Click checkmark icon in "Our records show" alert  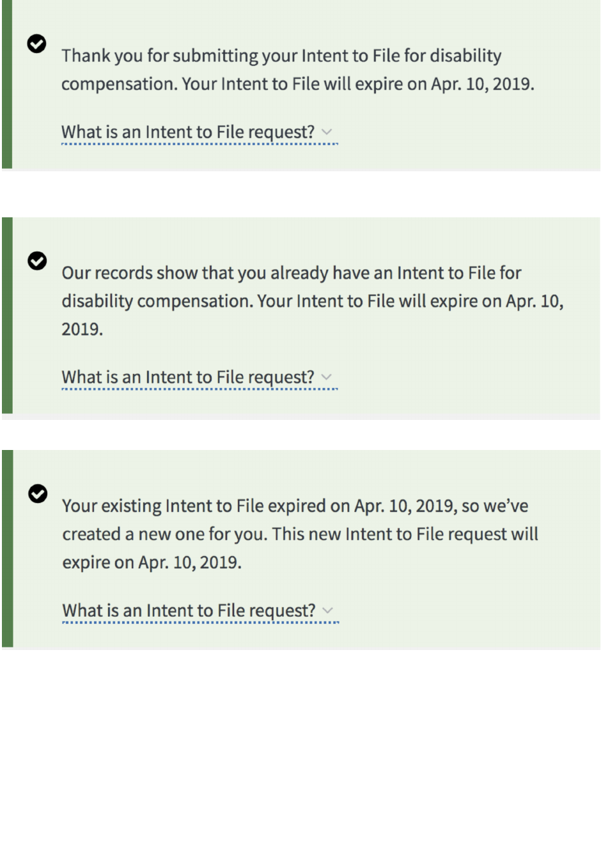[37, 261]
